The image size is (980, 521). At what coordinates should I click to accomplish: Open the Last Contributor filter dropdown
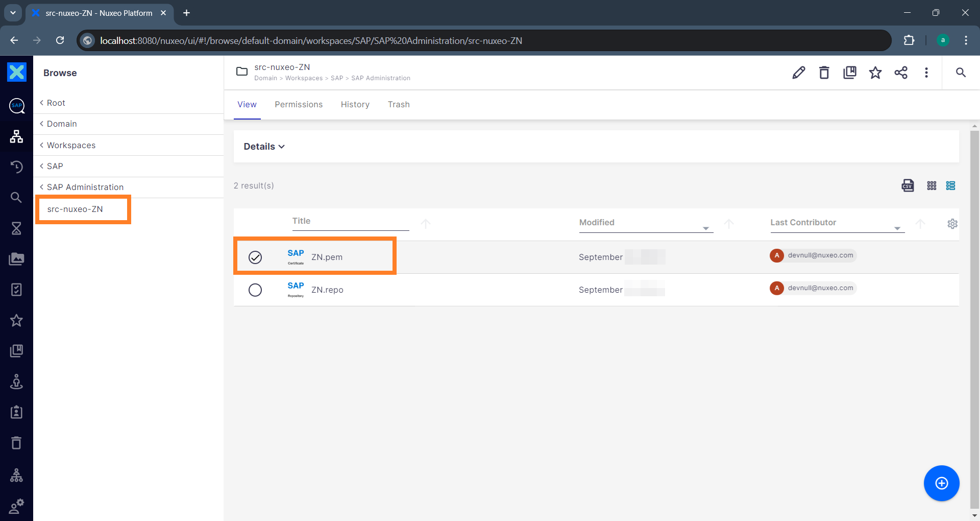coord(897,228)
